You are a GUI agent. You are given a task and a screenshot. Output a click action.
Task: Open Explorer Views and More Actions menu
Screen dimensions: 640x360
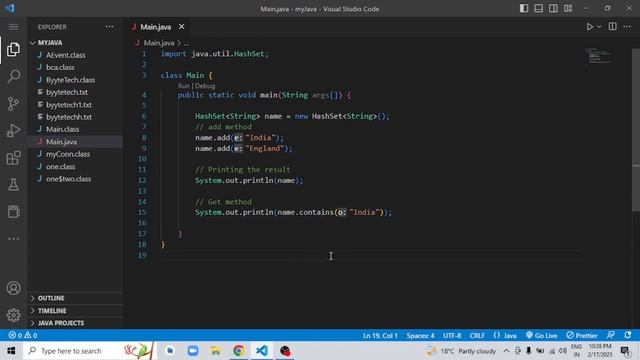tap(110, 27)
